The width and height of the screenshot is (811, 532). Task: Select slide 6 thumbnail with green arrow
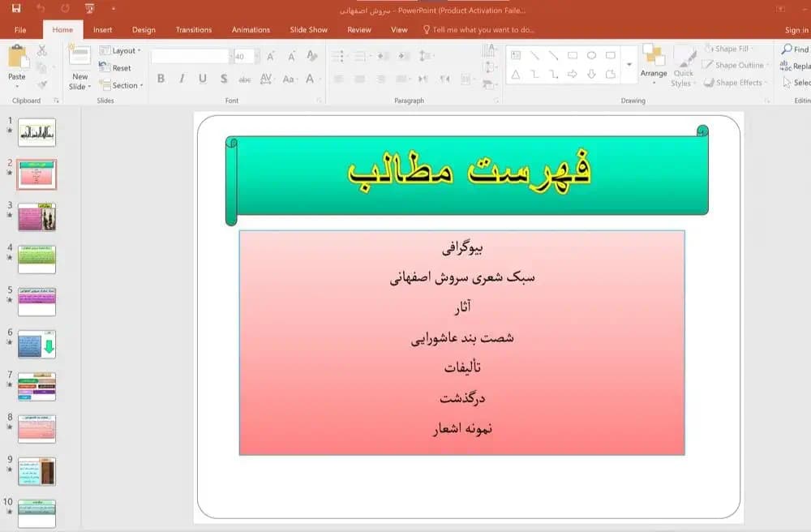coord(36,344)
